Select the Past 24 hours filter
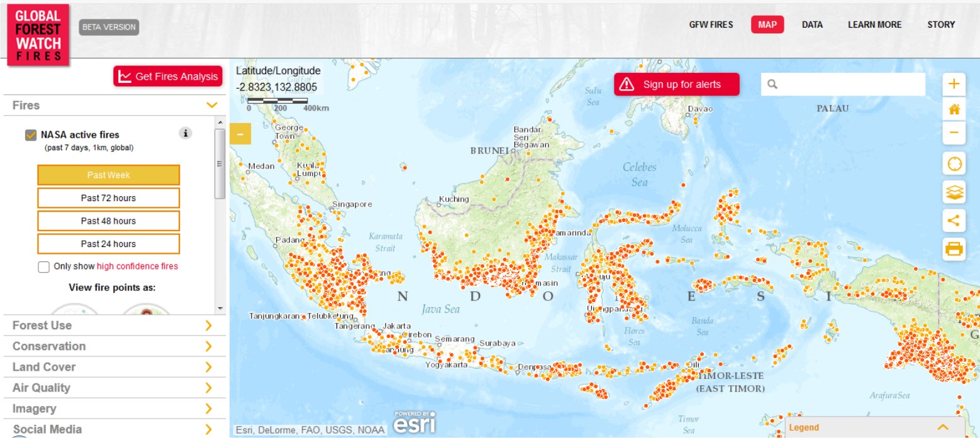980x438 pixels. point(108,244)
